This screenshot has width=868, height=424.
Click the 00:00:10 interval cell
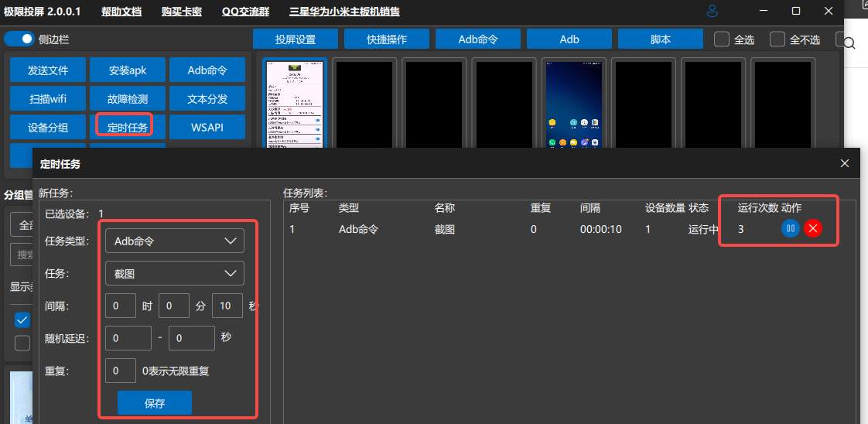click(x=600, y=228)
